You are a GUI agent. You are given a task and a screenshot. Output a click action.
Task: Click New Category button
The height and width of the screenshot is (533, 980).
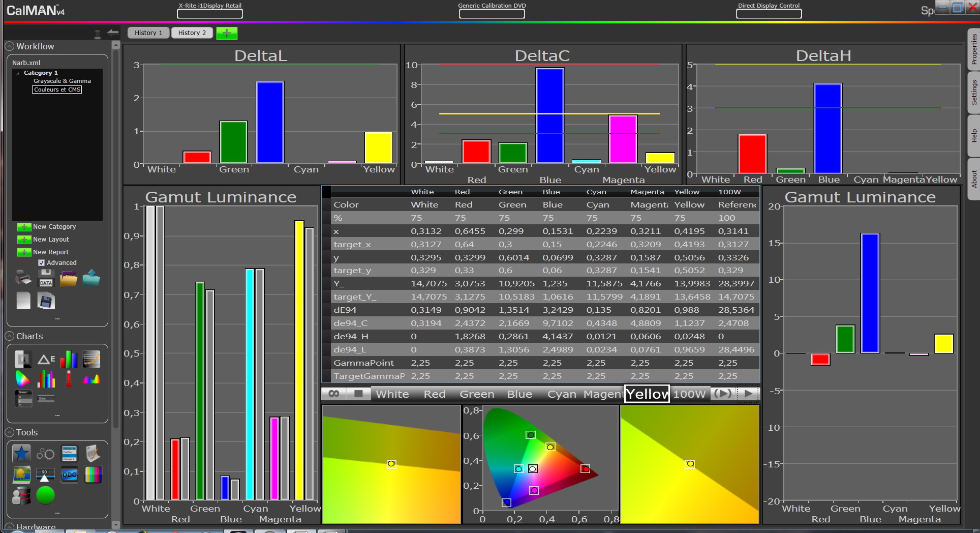tap(47, 227)
